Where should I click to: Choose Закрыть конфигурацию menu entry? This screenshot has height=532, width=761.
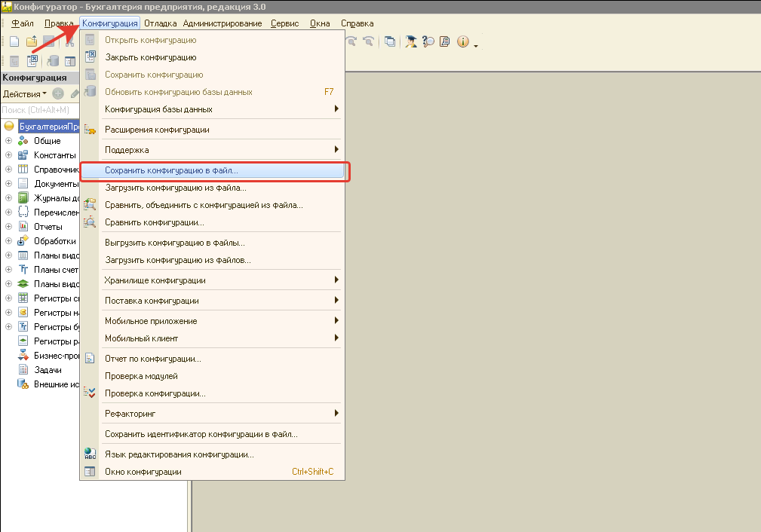coord(212,57)
